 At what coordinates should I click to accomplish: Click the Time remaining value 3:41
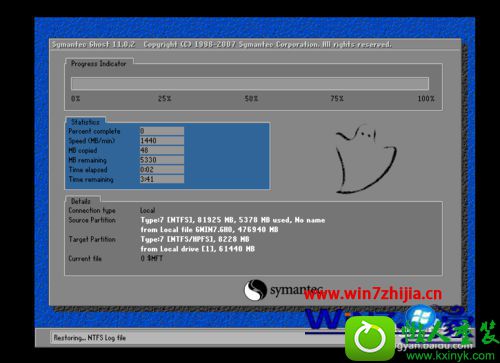[x=162, y=179]
